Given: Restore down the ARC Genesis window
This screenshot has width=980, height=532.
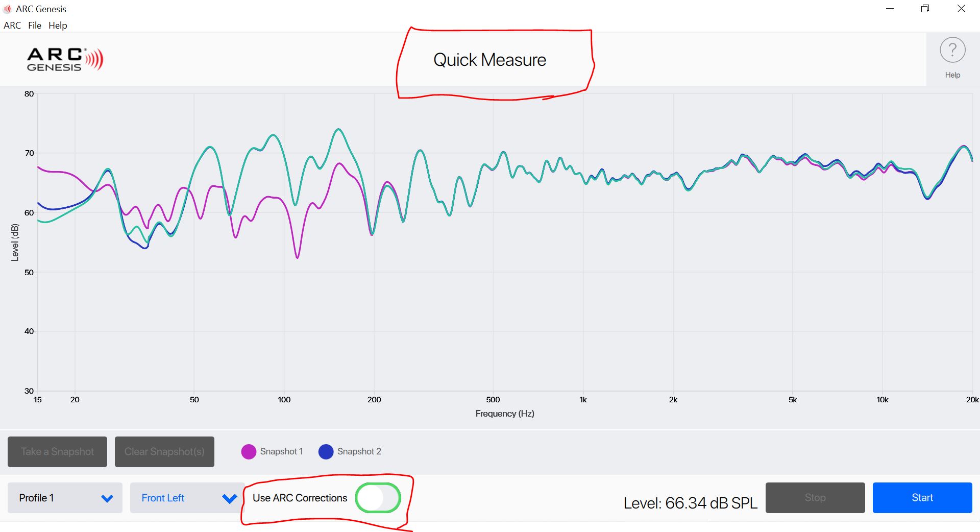Looking at the screenshot, I should pyautogui.click(x=925, y=9).
